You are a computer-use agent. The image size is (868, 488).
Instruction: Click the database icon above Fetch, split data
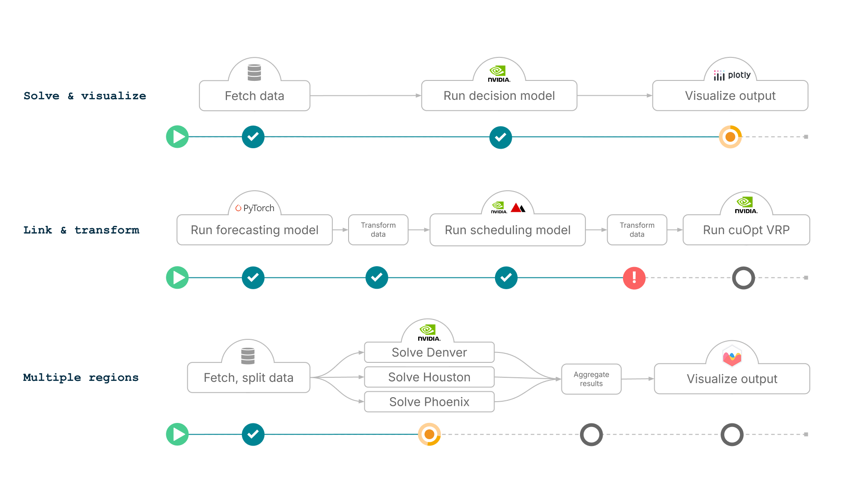pos(248,356)
